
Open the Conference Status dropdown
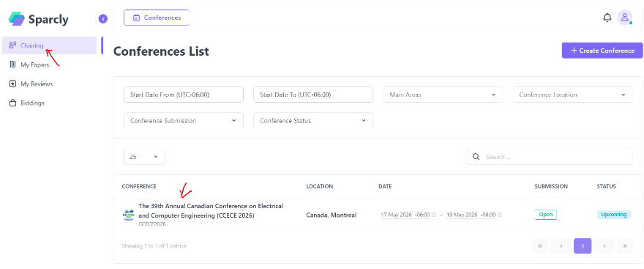click(x=313, y=121)
